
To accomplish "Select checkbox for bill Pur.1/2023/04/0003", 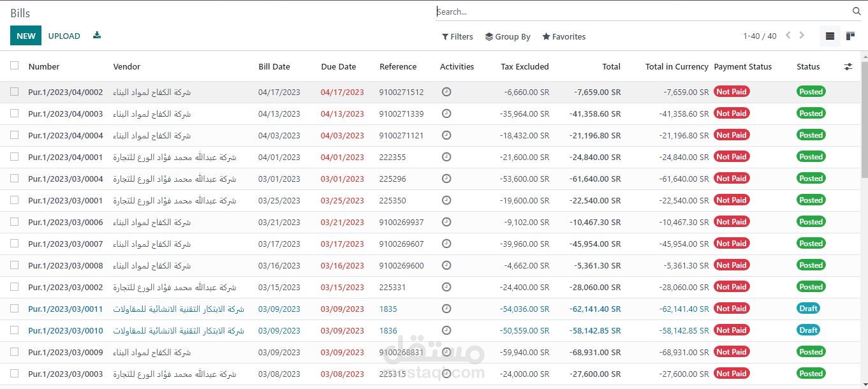I will tap(15, 114).
